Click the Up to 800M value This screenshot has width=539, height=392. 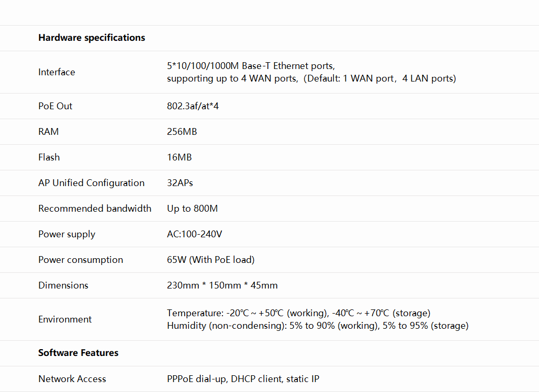pos(192,209)
